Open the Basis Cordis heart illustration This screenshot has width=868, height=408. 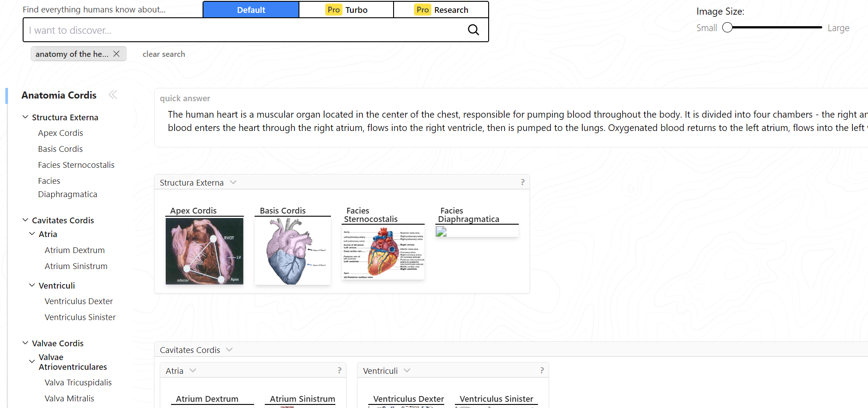point(293,251)
